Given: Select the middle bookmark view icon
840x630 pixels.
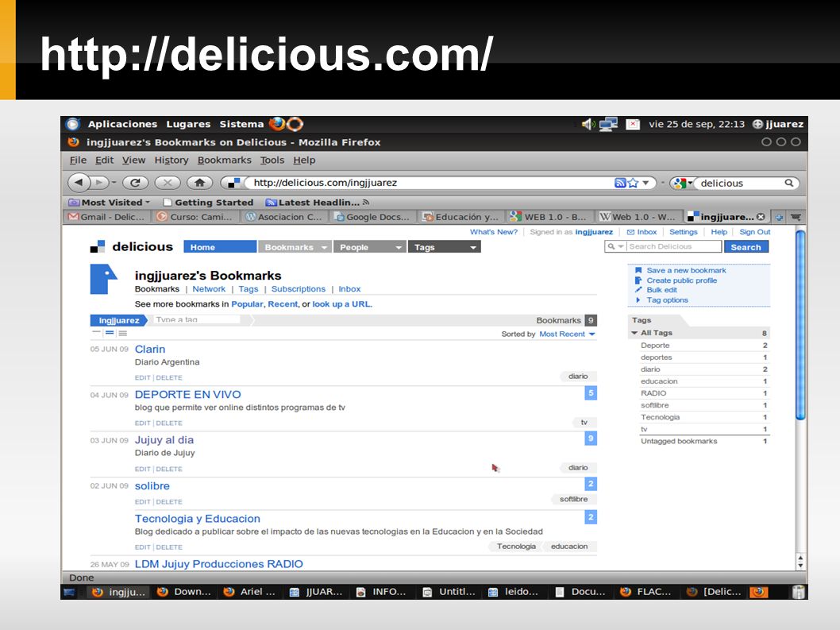Looking at the screenshot, I should [x=110, y=333].
